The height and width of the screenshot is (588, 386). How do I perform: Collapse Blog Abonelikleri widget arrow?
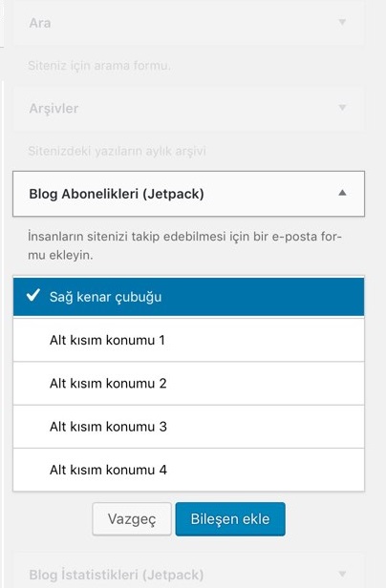(x=342, y=193)
